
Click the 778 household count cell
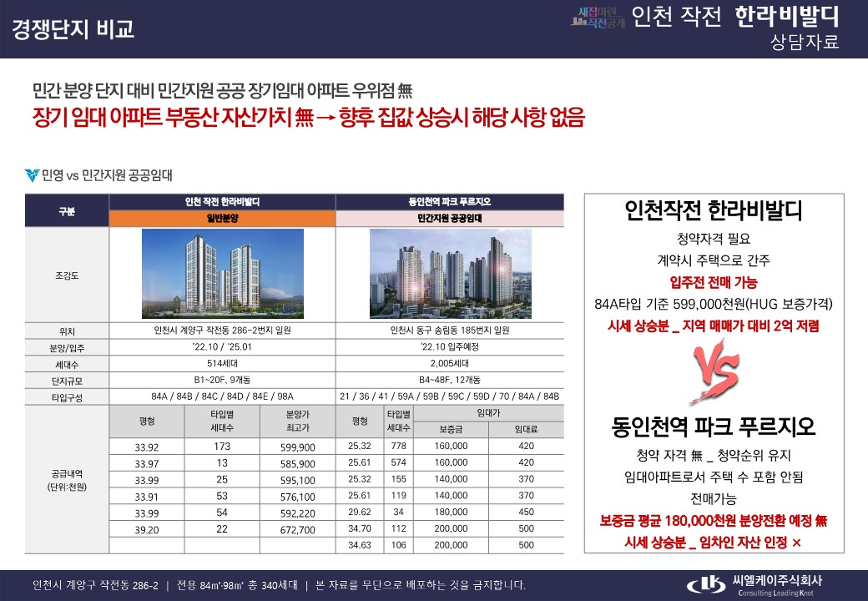click(x=399, y=446)
